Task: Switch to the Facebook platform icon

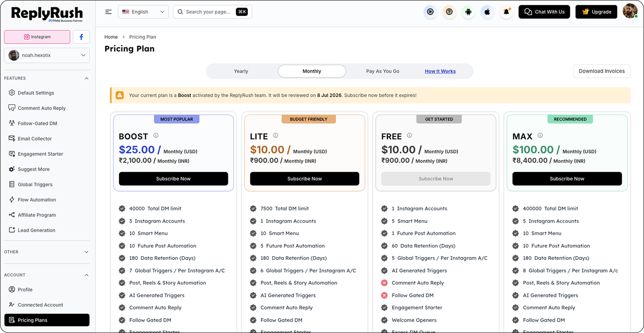Action: [81, 37]
